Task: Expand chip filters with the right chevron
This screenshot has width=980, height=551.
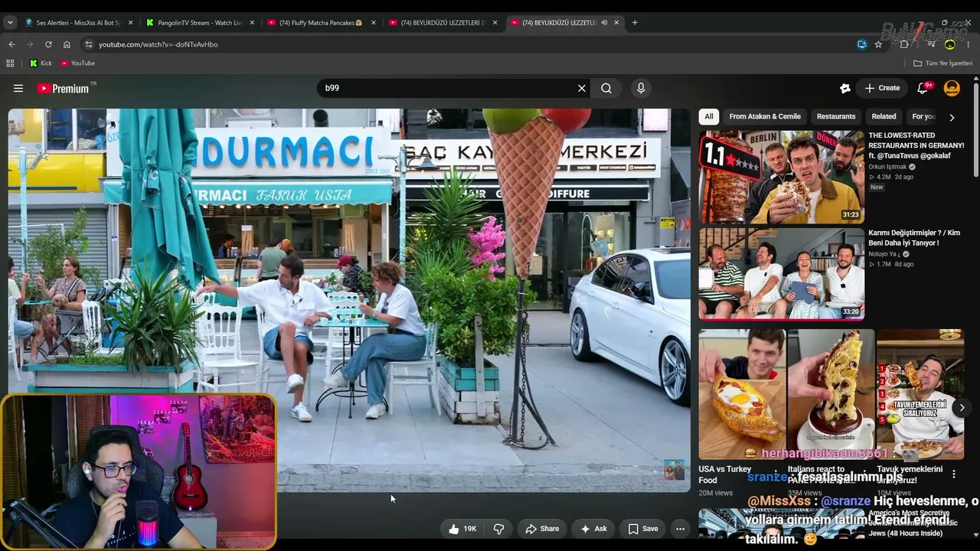Action: (952, 117)
